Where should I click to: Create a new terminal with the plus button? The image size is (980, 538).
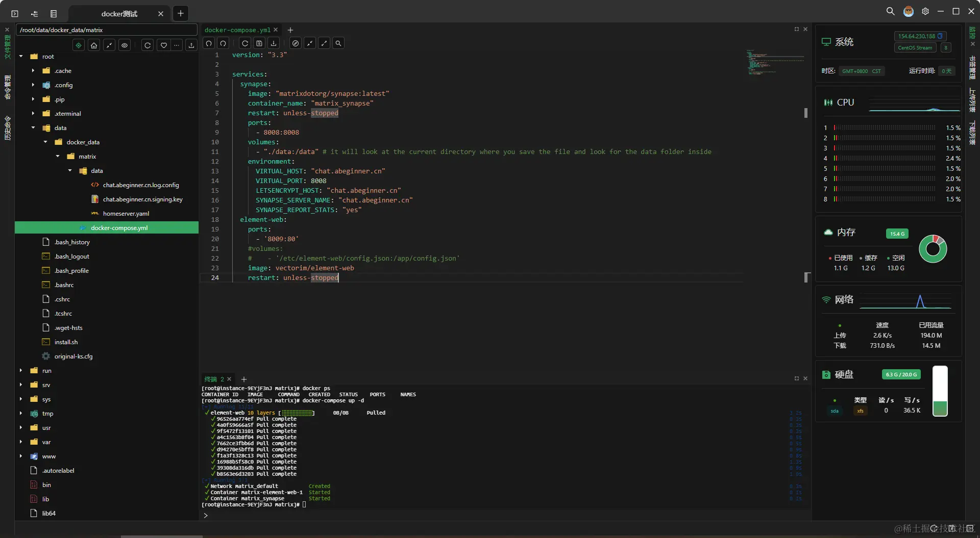243,379
